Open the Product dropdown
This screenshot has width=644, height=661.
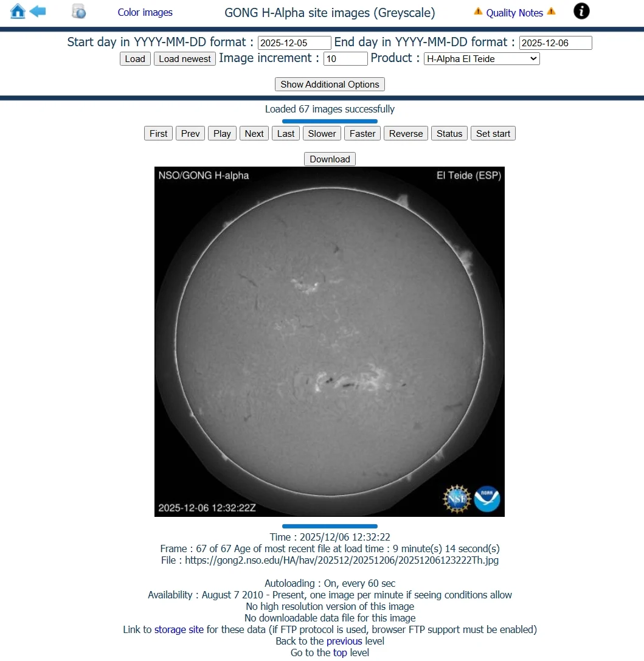[x=481, y=59]
